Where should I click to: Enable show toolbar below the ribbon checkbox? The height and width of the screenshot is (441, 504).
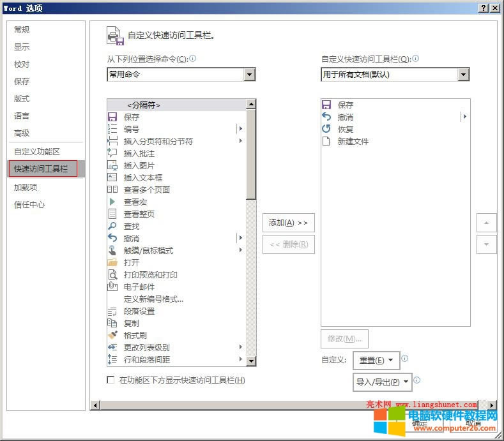click(111, 380)
